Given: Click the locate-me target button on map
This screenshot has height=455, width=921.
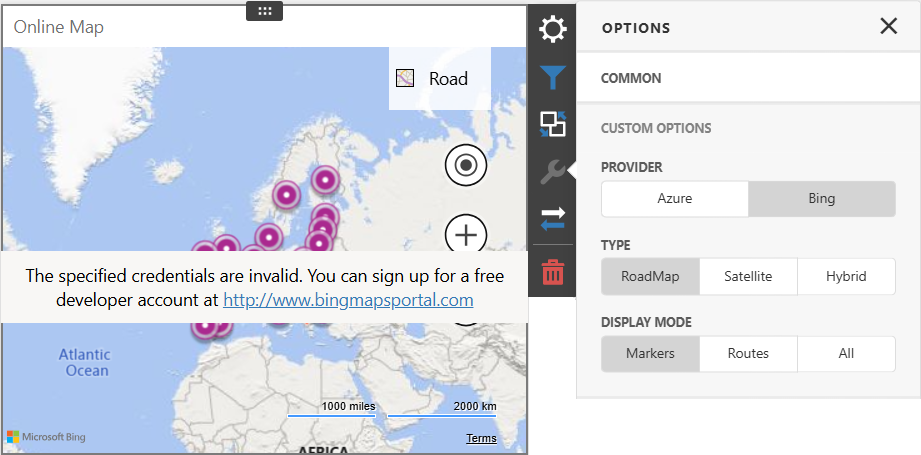Looking at the screenshot, I should tap(466, 166).
